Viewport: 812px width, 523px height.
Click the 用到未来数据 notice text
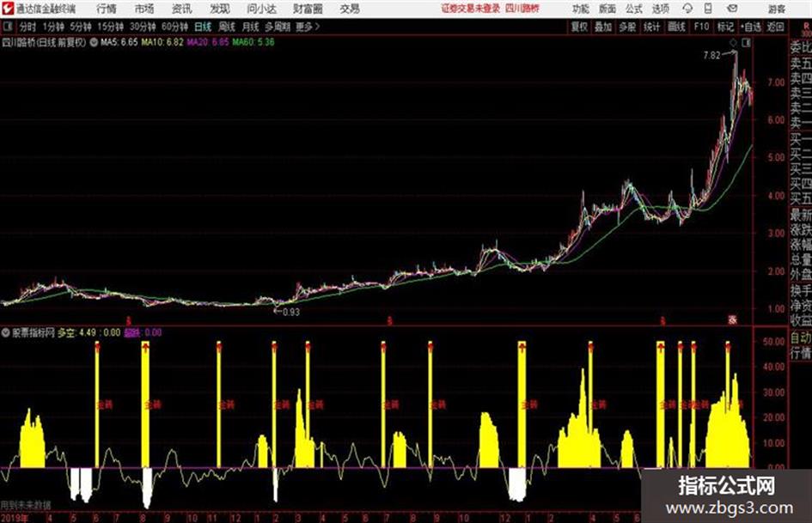point(26,505)
